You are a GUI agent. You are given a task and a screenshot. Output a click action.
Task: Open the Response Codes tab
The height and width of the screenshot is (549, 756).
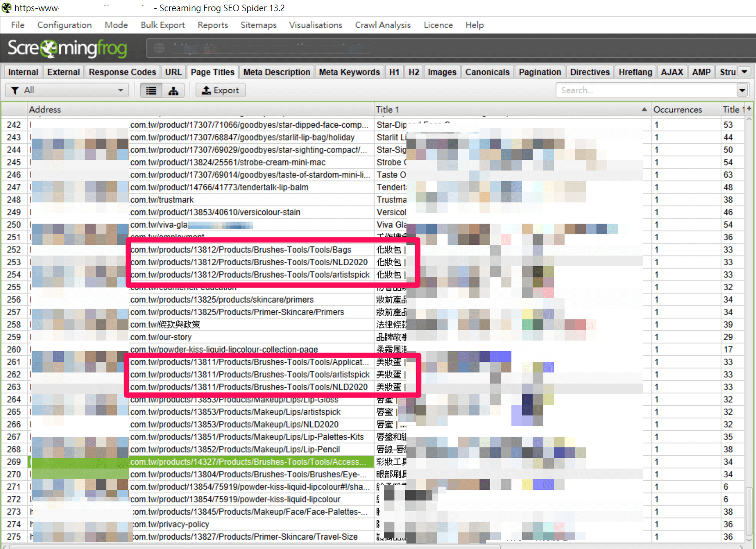[x=122, y=72]
